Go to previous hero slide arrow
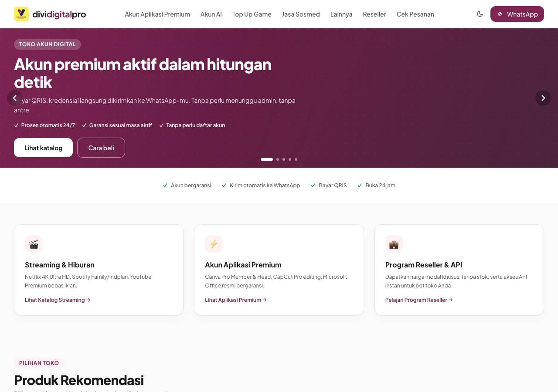The width and height of the screenshot is (558, 392). click(15, 98)
